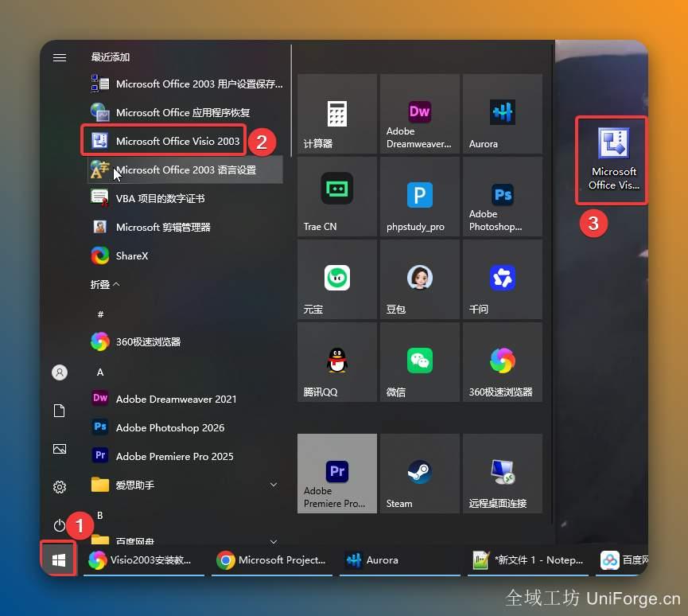
Task: Launch Adobe Photoshop 2026 from app list
Action: pyautogui.click(x=185, y=427)
